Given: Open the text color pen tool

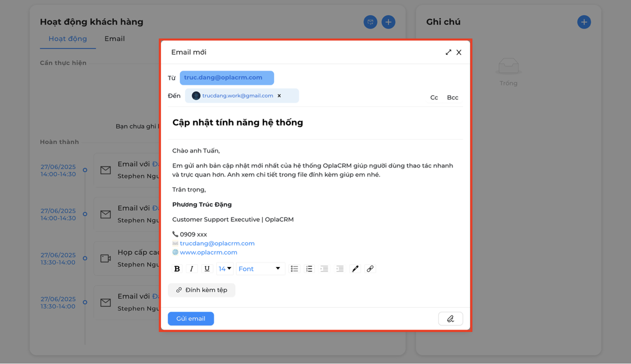Looking at the screenshot, I should 355,269.
